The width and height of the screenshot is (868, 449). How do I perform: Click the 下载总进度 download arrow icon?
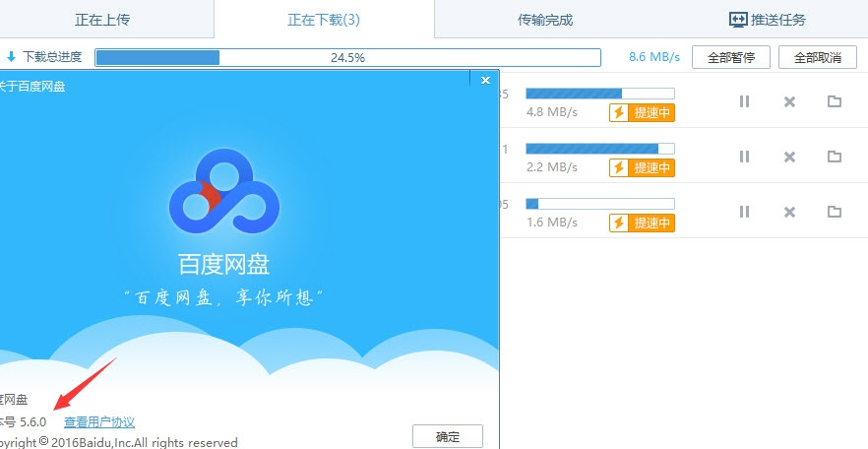pyautogui.click(x=11, y=56)
